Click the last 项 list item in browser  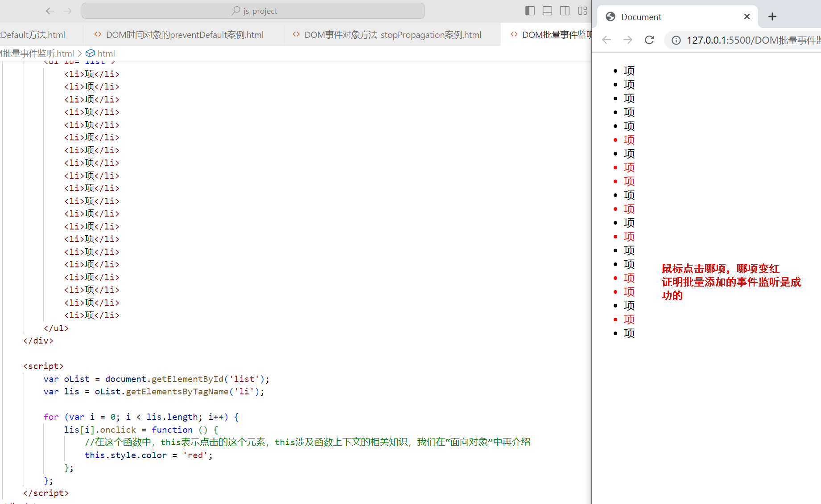[629, 333]
